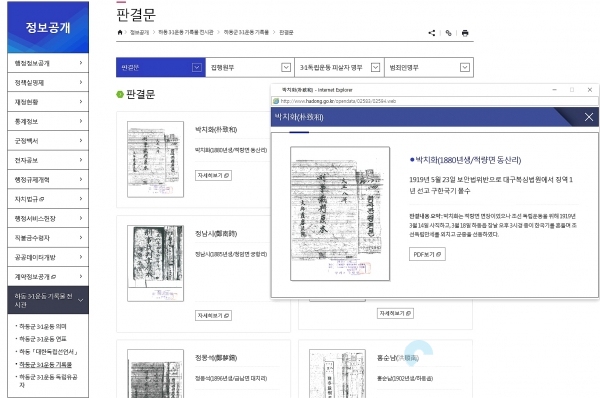
Task: Close the 박치화 popup with white X
Action: [589, 117]
